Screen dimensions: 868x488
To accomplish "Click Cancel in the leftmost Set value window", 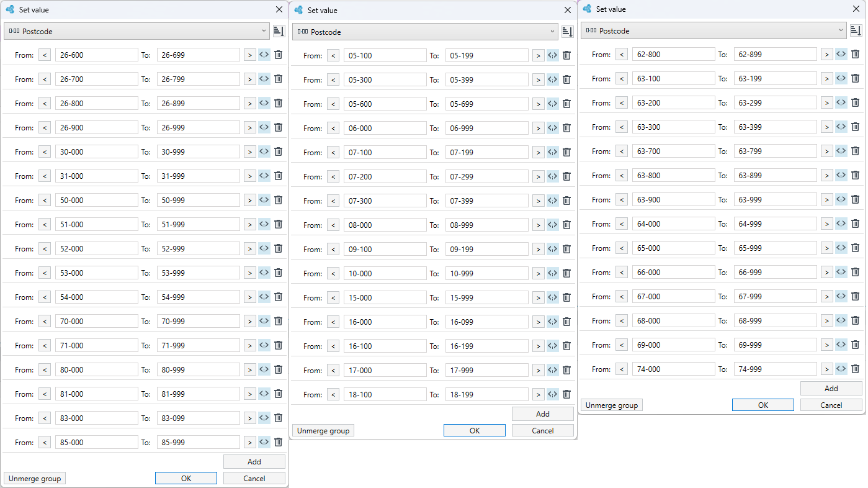I will 254,479.
